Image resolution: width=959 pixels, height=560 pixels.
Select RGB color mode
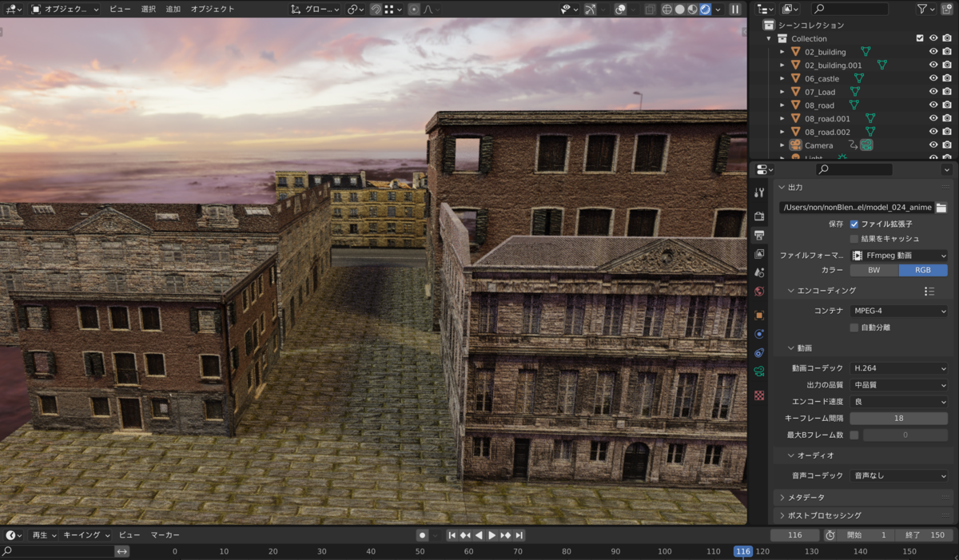pyautogui.click(x=924, y=270)
